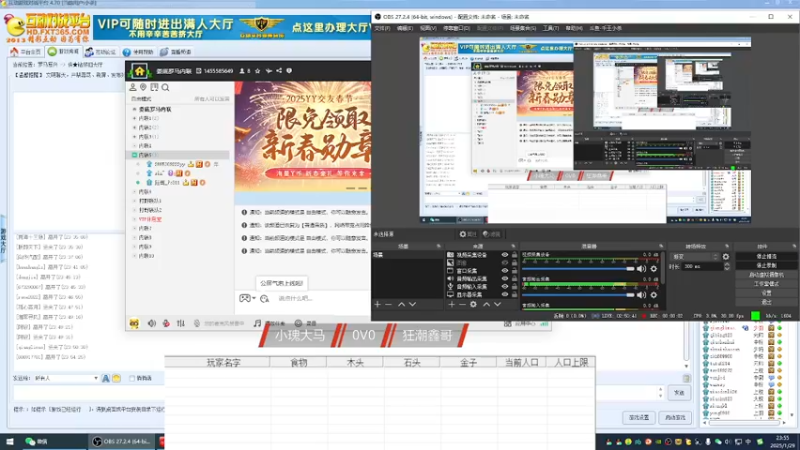Move OBS source up with arrow
Viewport: 800px width, 450px height.
[x=486, y=305]
